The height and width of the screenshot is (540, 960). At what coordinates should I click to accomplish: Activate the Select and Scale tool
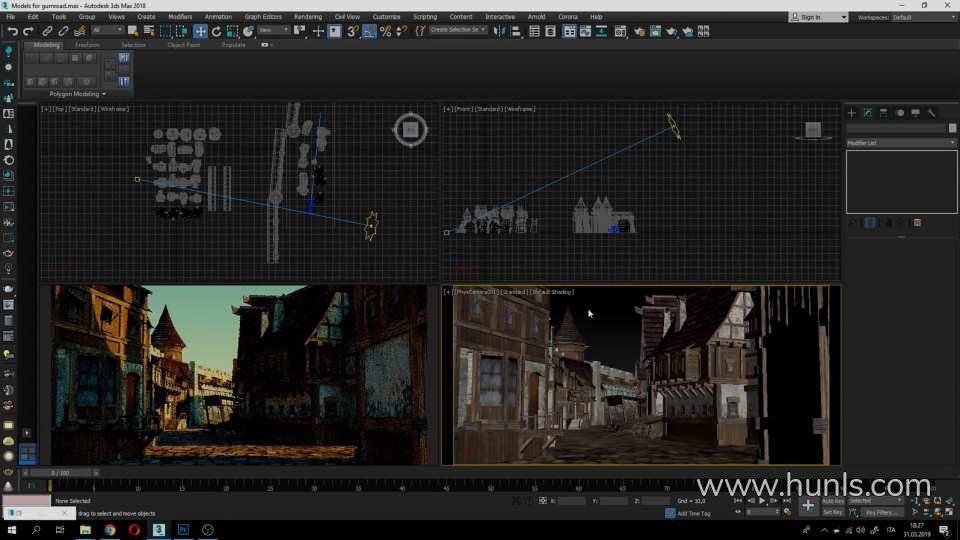[x=232, y=31]
